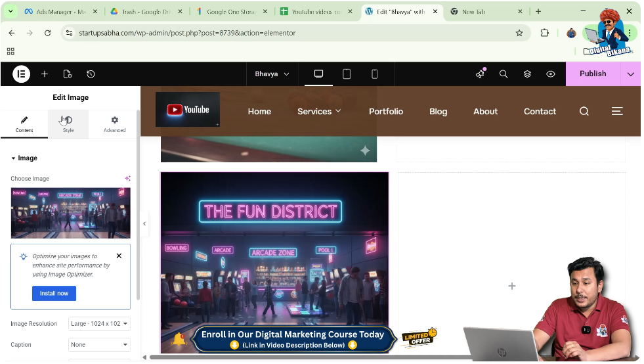
Task: Open Portfolio in the site navigation
Action: click(x=386, y=112)
